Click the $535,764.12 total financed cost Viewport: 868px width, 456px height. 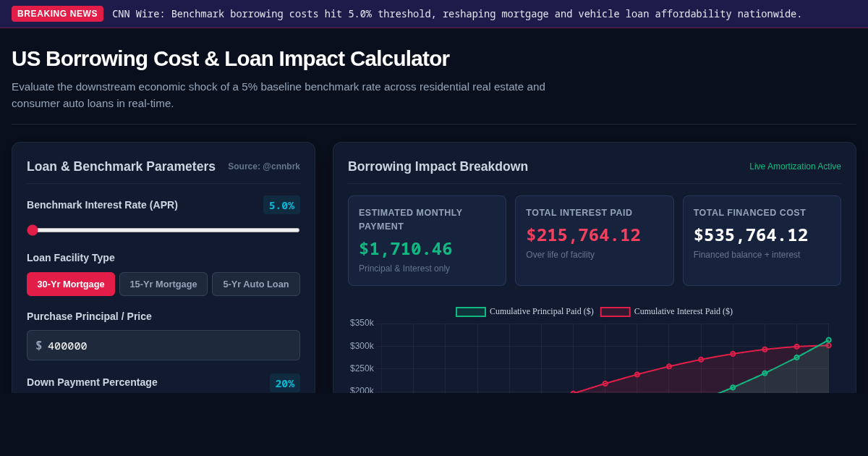tap(751, 235)
